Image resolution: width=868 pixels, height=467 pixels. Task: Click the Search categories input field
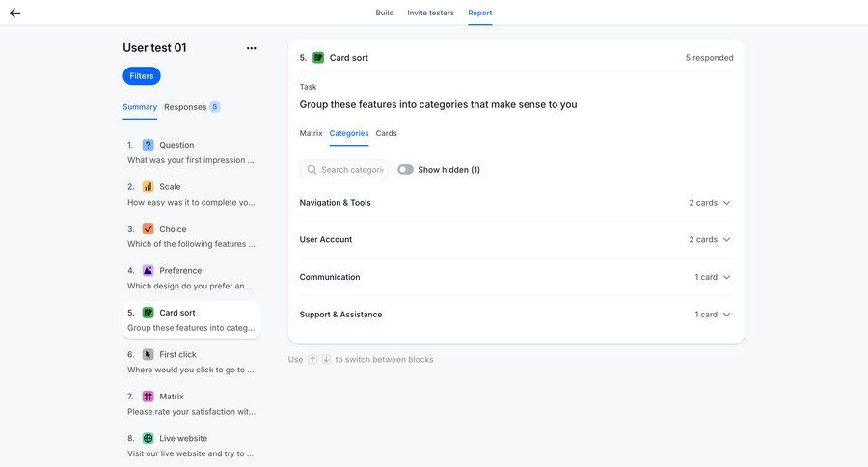(351, 170)
